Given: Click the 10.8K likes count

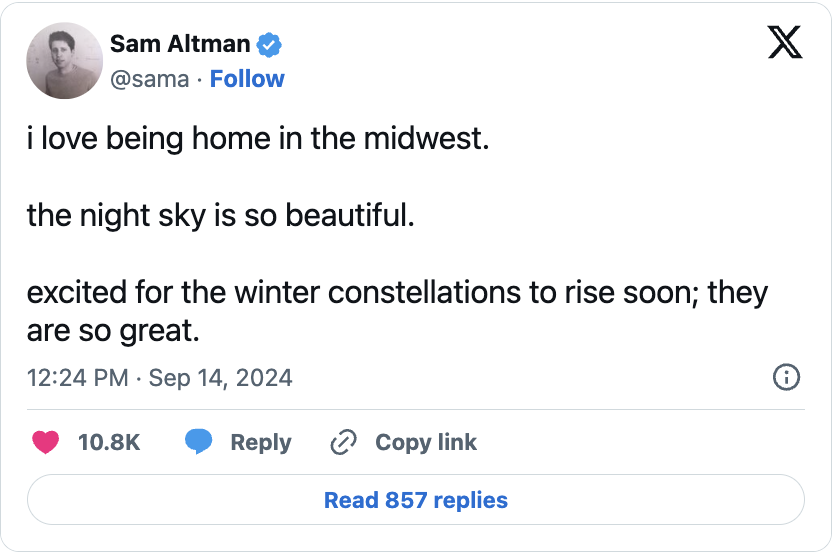Looking at the screenshot, I should 108,442.
